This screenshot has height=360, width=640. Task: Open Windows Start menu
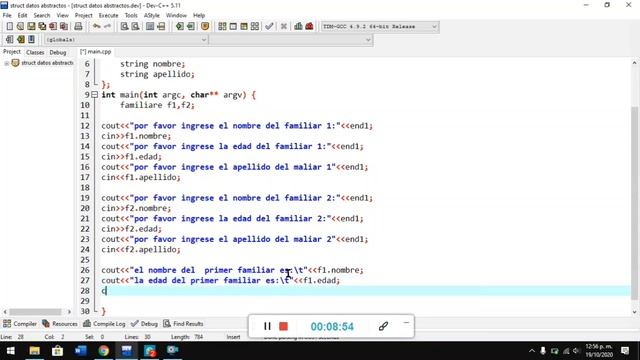pyautogui.click(x=11, y=351)
